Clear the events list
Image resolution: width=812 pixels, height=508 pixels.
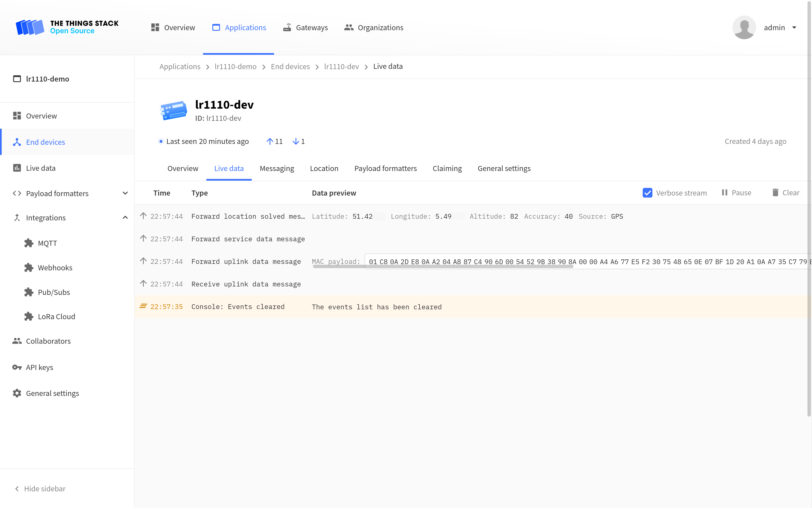785,192
